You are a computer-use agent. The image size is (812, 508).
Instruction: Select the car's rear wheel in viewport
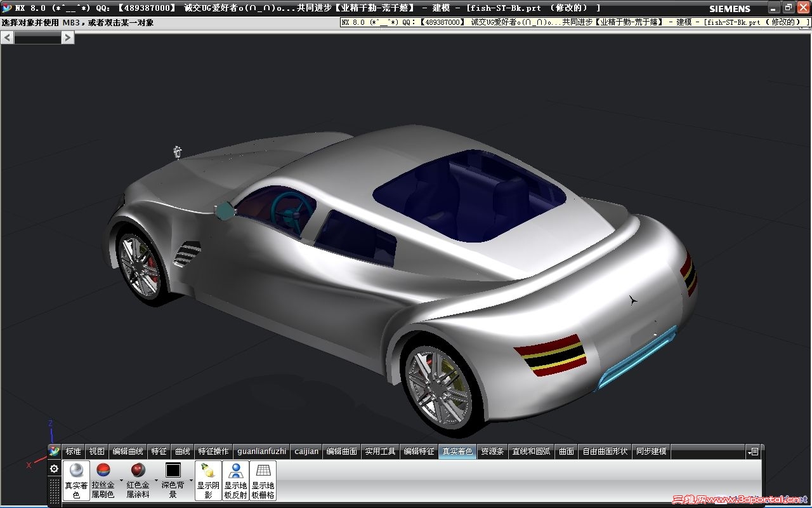point(438,384)
